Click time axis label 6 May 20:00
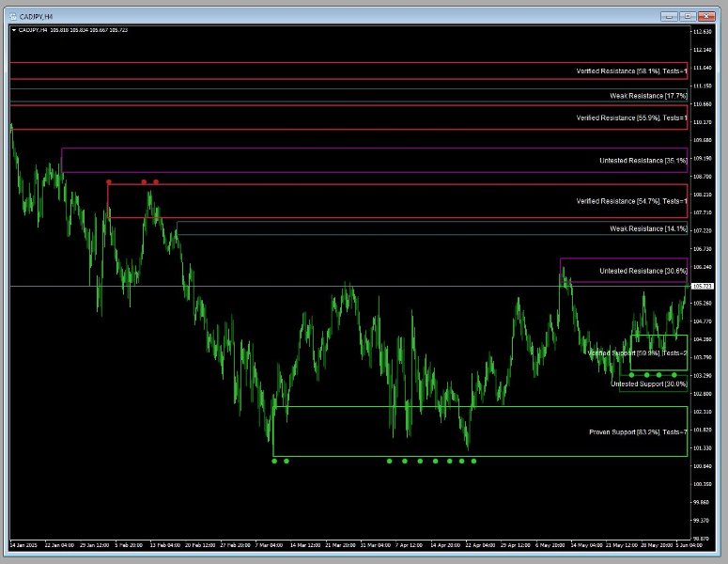728x564 pixels. pyautogui.click(x=550, y=545)
